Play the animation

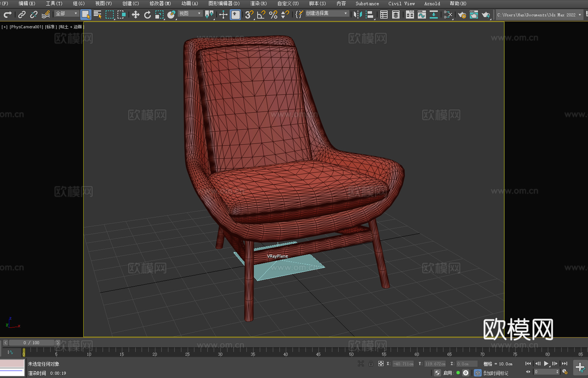pyautogui.click(x=546, y=364)
